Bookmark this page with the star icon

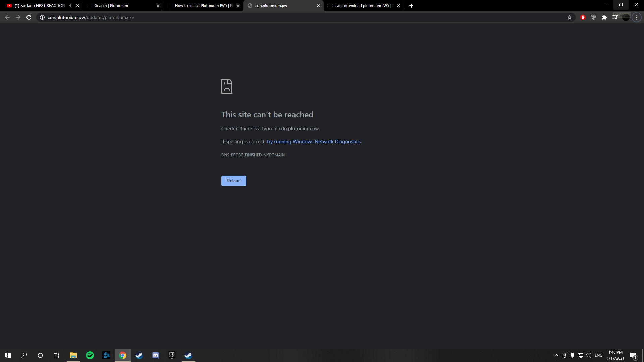pos(570,17)
